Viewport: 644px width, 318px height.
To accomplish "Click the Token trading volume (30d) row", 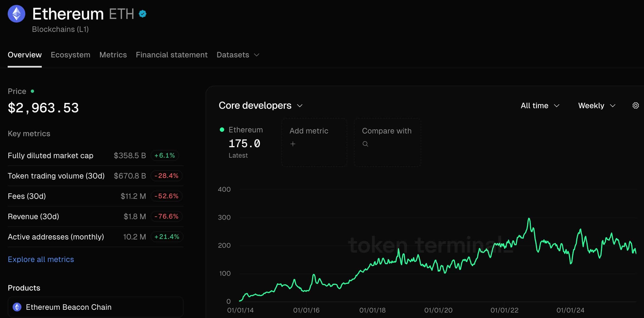I will (x=95, y=176).
